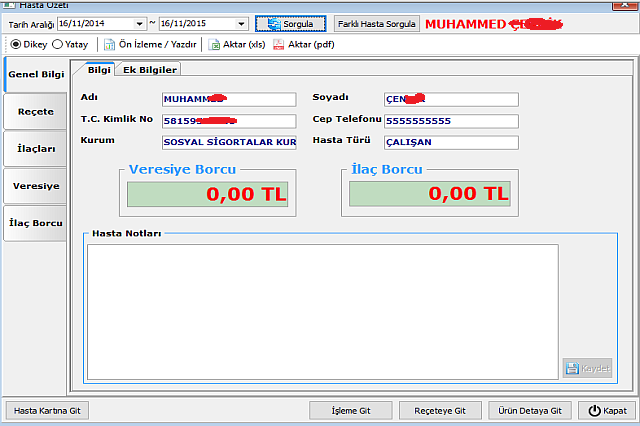Select the Yatay orientation radio
This screenshot has width=640, height=426.
58,45
